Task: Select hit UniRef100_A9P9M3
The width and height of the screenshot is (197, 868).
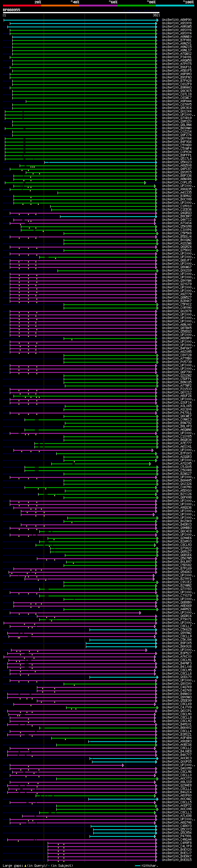Action: (x=176, y=74)
